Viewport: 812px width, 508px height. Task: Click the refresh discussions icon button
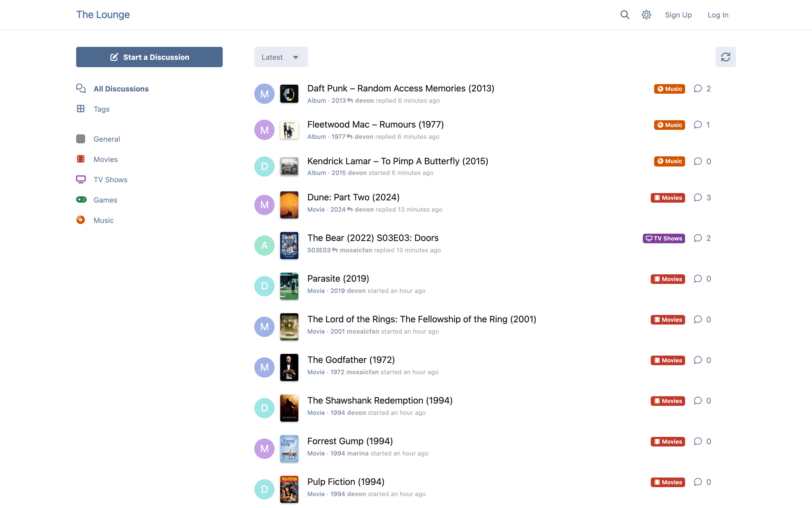tap(725, 57)
